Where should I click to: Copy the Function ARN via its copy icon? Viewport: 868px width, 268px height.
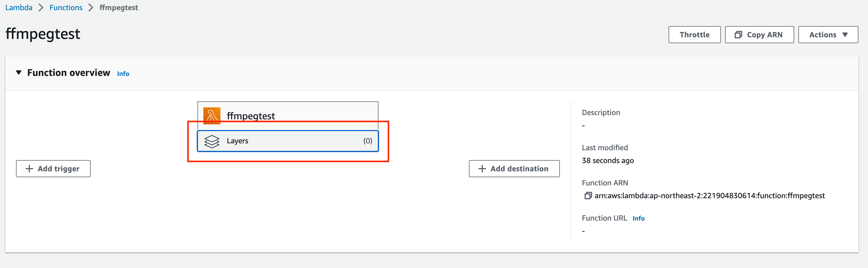click(588, 196)
